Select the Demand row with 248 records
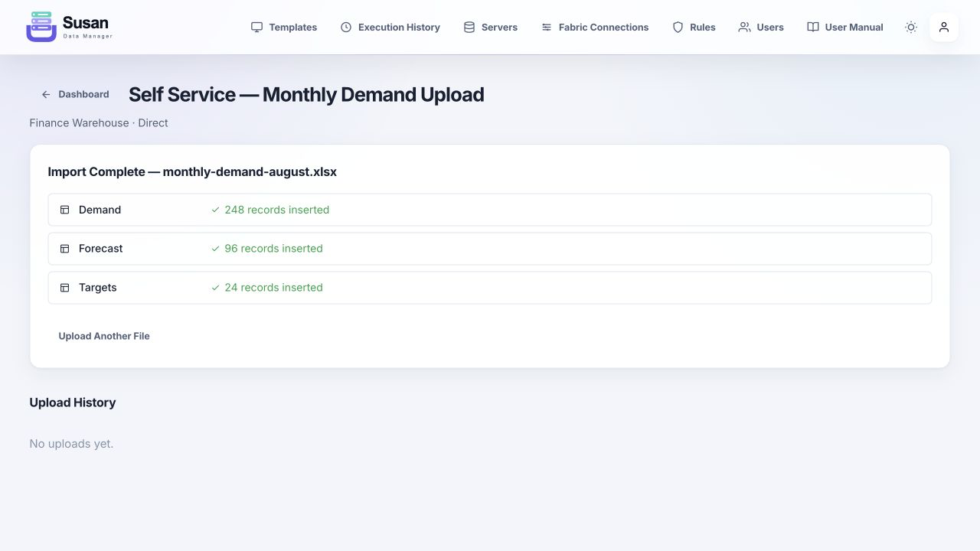 [490, 210]
